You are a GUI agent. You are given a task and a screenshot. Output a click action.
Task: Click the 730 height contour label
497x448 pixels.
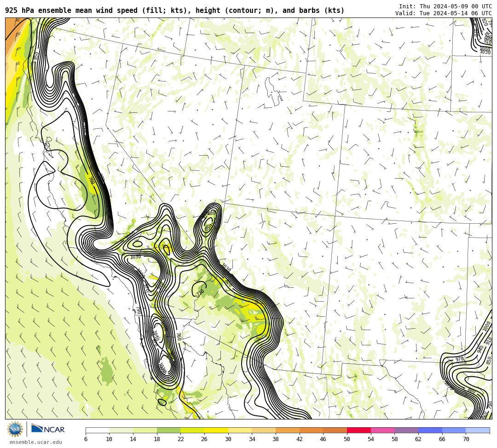click(200, 293)
